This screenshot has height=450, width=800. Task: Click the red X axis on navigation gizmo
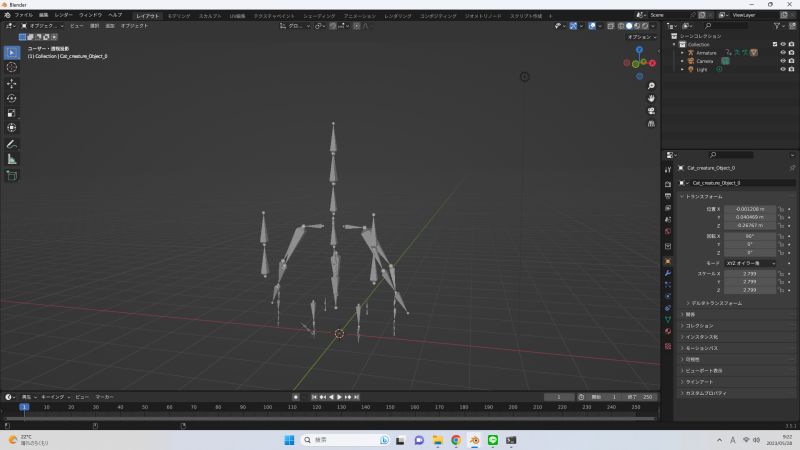(652, 63)
